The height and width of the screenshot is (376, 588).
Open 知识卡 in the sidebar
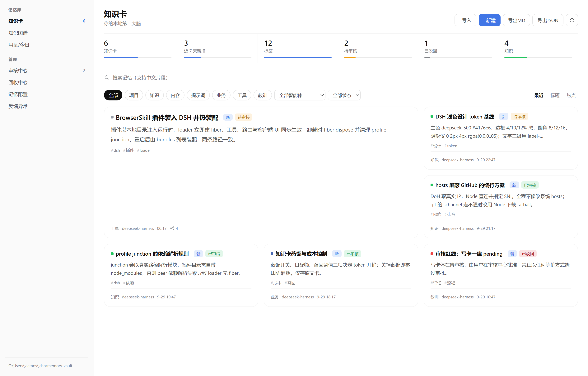point(47,21)
